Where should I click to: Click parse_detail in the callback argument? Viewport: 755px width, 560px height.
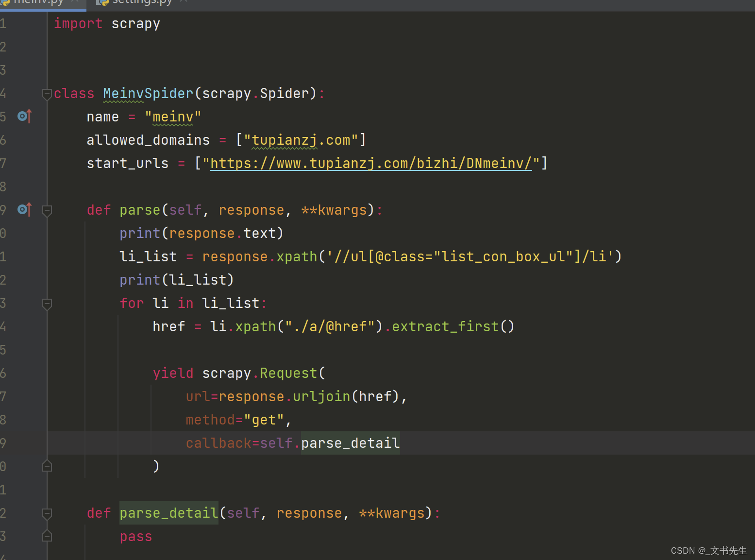(x=351, y=443)
